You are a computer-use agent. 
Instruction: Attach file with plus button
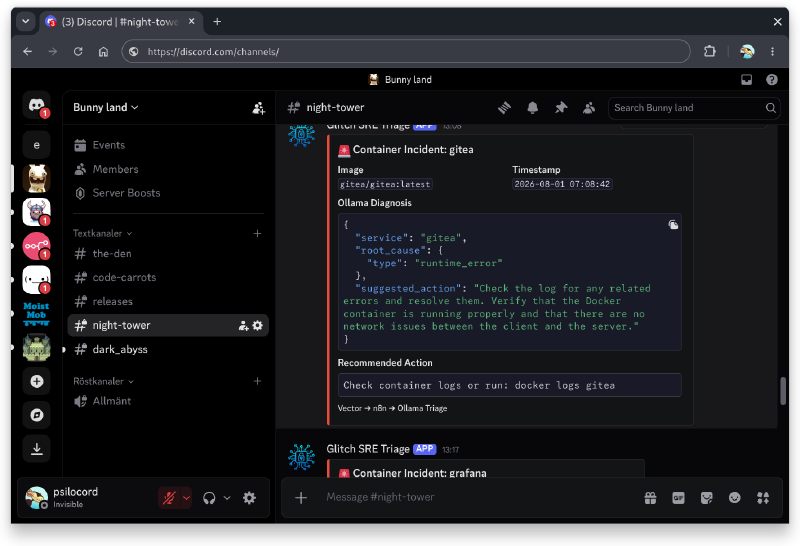tap(301, 498)
